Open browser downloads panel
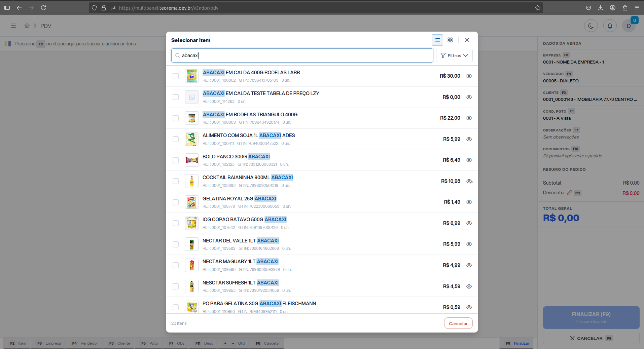The width and height of the screenshot is (644, 349). pyautogui.click(x=601, y=8)
